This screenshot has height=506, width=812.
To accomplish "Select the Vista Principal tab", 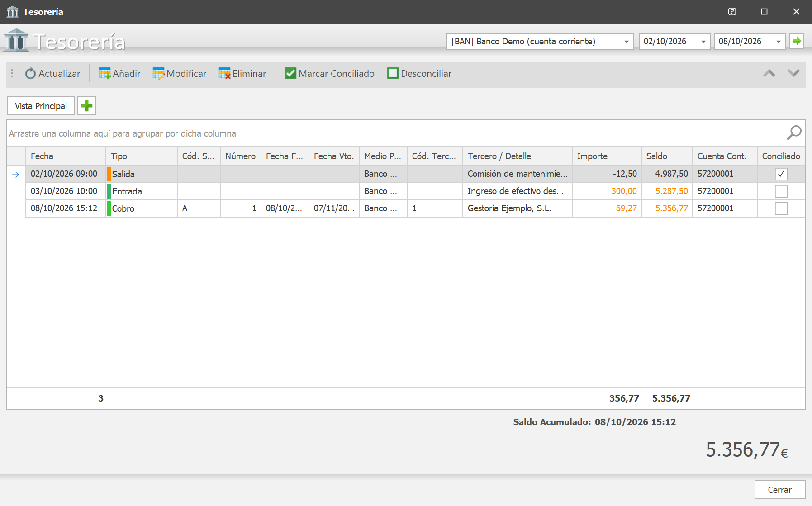I will 41,106.
